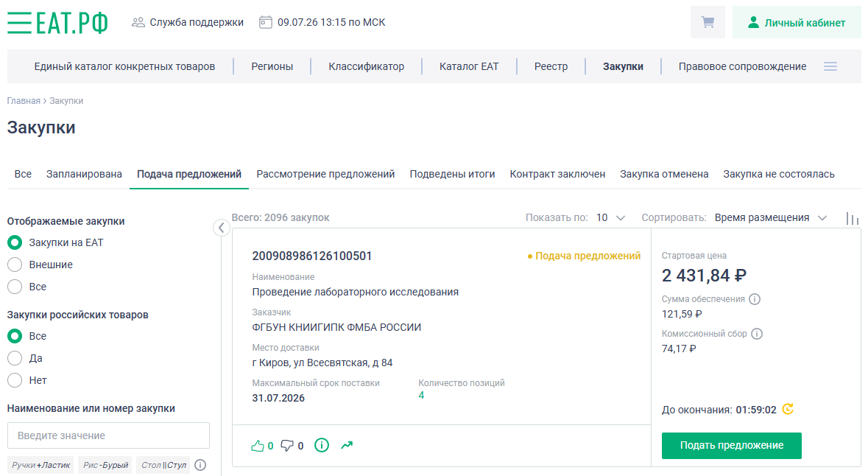Screen dimensions: 868x476
Task: Select 'Нет' for Russian goods
Action: (x=15, y=381)
